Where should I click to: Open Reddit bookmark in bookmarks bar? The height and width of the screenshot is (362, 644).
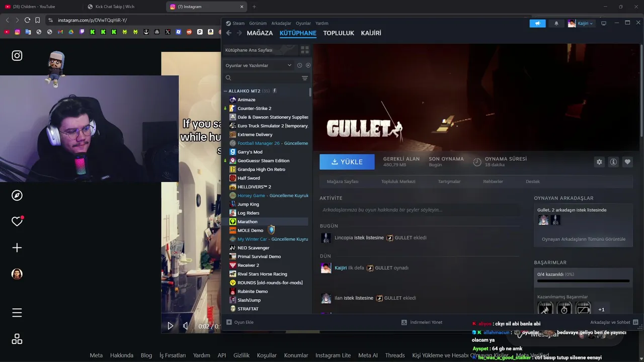tap(189, 32)
